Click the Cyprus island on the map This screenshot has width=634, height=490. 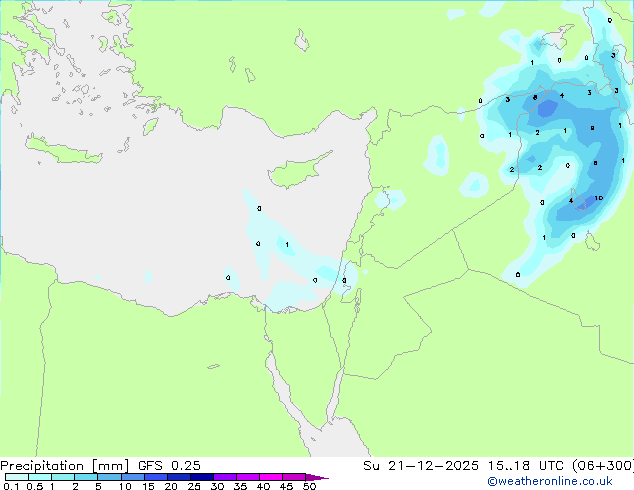(297, 171)
